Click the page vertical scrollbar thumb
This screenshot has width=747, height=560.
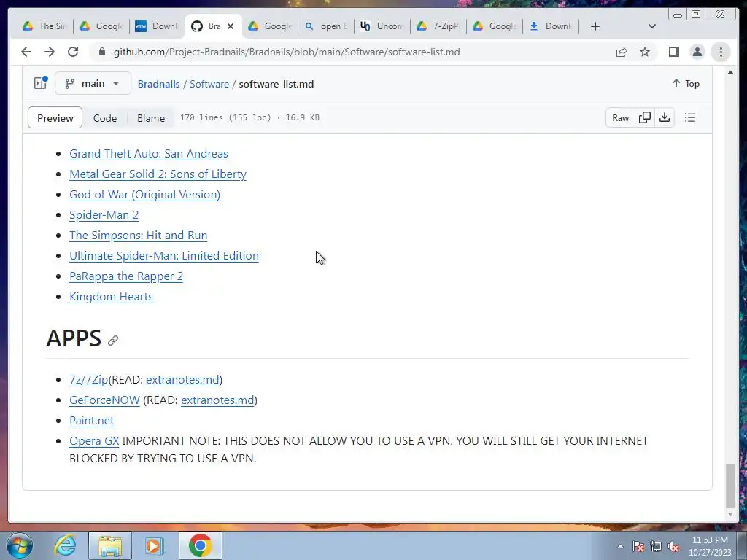(730, 485)
